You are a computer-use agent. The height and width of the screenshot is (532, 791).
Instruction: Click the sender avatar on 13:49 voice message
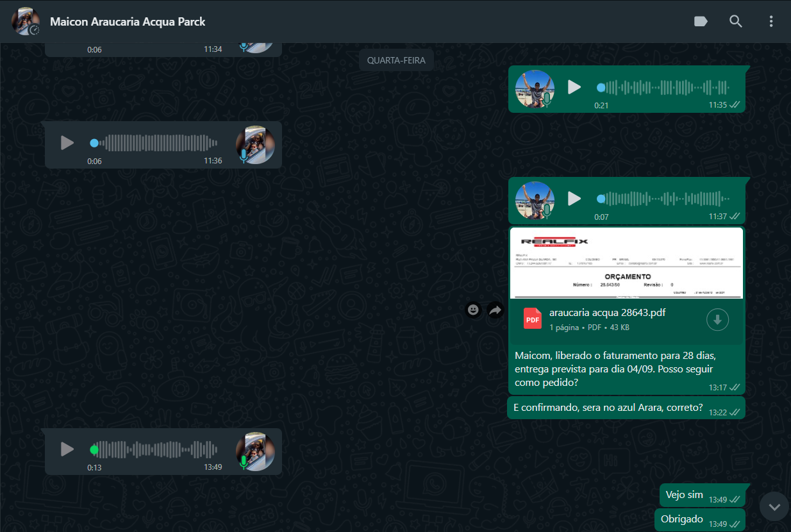click(x=255, y=451)
